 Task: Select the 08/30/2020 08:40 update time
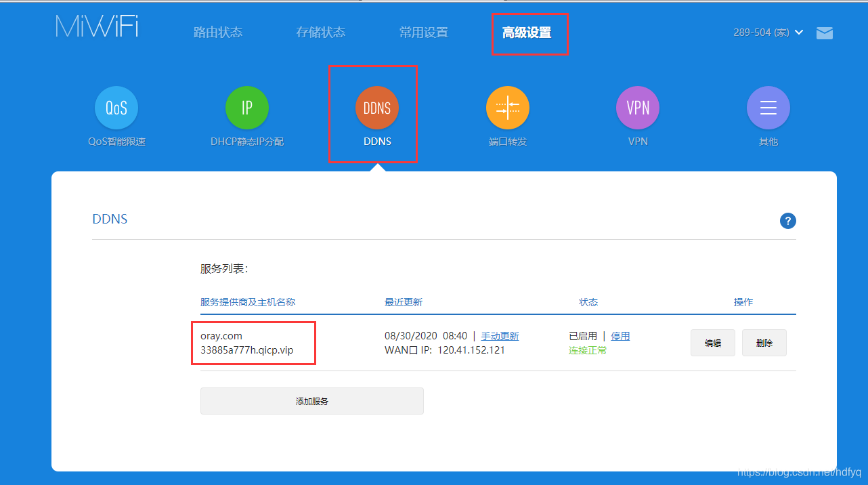coord(426,336)
